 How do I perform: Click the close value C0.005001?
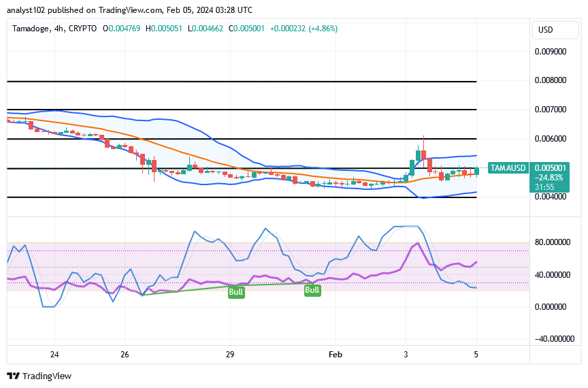coord(246,29)
